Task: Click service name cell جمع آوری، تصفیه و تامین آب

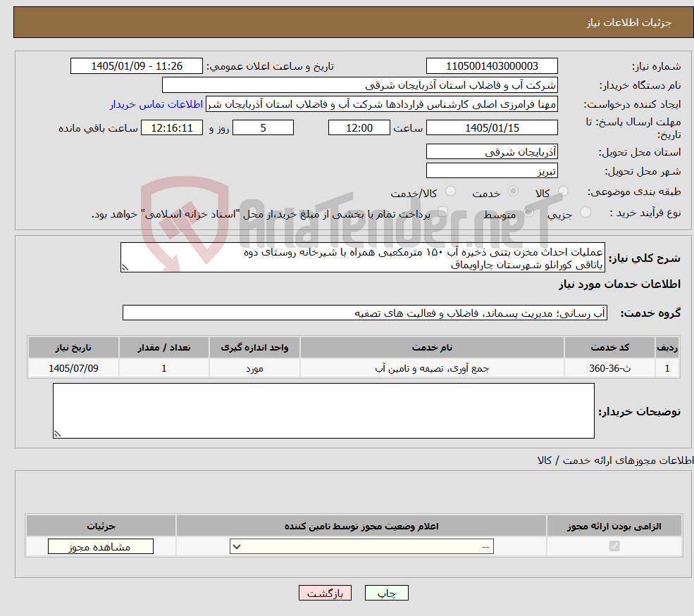Action: pos(432,368)
